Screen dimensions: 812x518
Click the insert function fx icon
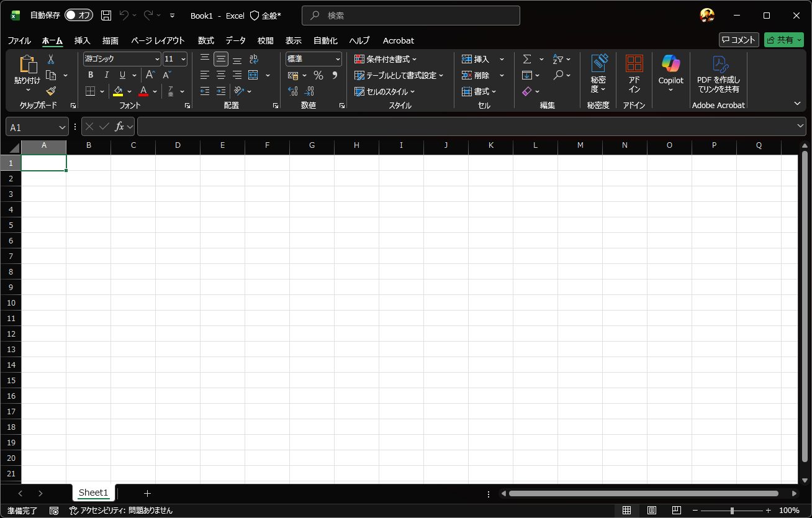coord(120,127)
